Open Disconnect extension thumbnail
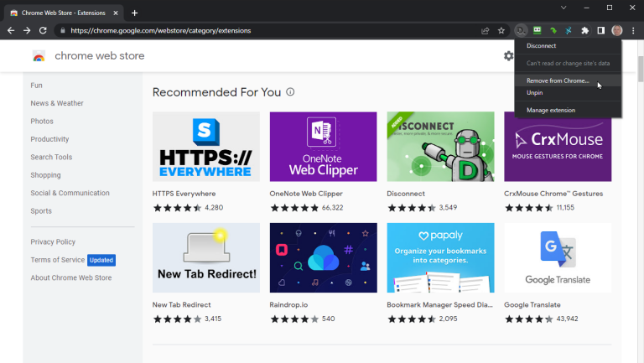Viewport: 644px width, 363px height. [x=441, y=147]
